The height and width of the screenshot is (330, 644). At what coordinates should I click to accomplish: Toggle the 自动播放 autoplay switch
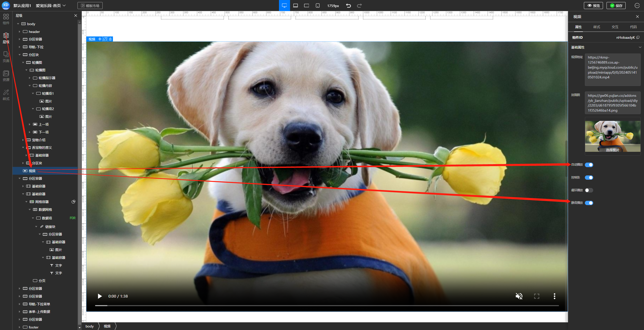point(589,165)
